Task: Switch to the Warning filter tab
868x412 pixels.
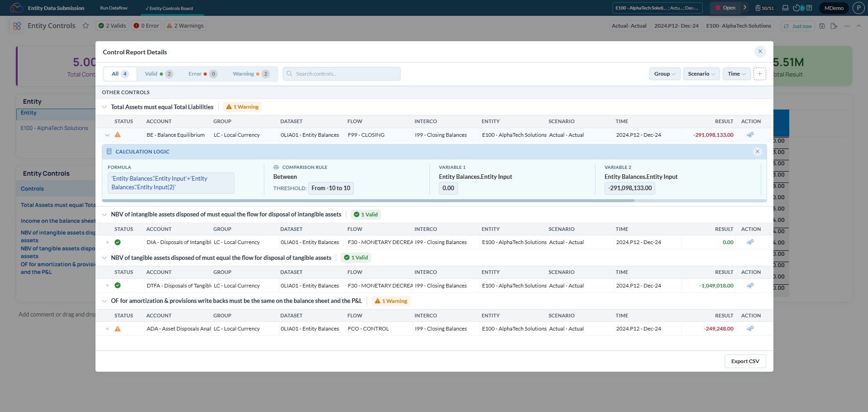Action: coord(250,74)
